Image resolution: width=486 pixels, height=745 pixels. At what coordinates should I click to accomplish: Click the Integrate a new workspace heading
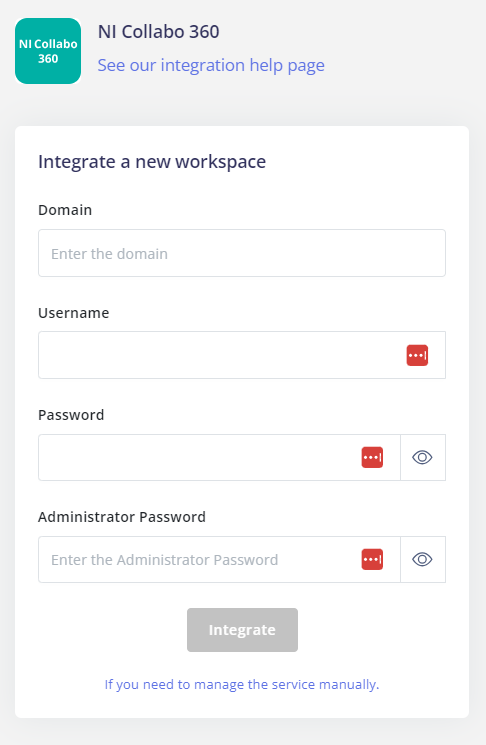pyautogui.click(x=152, y=162)
